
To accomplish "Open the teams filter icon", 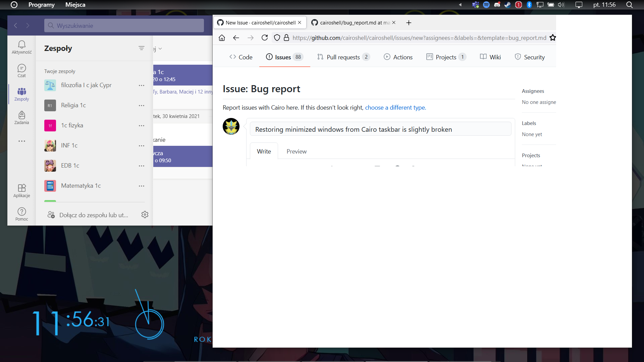I will coord(142,48).
